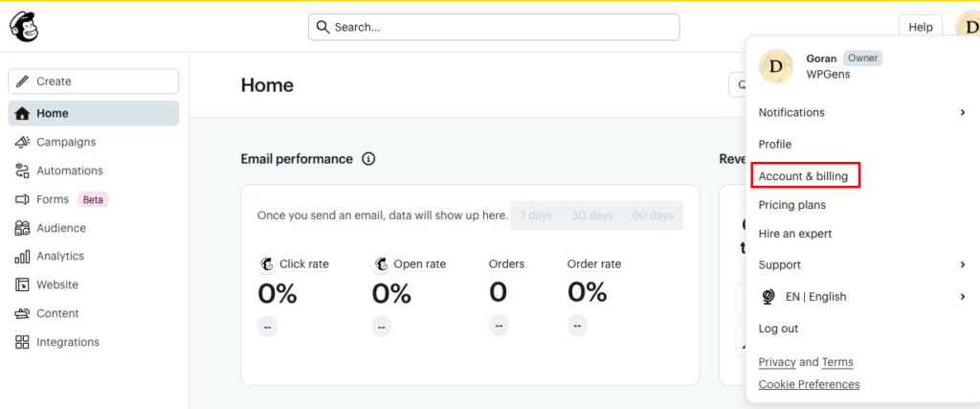
Task: Click the Integrations grid icon
Action: (23, 342)
